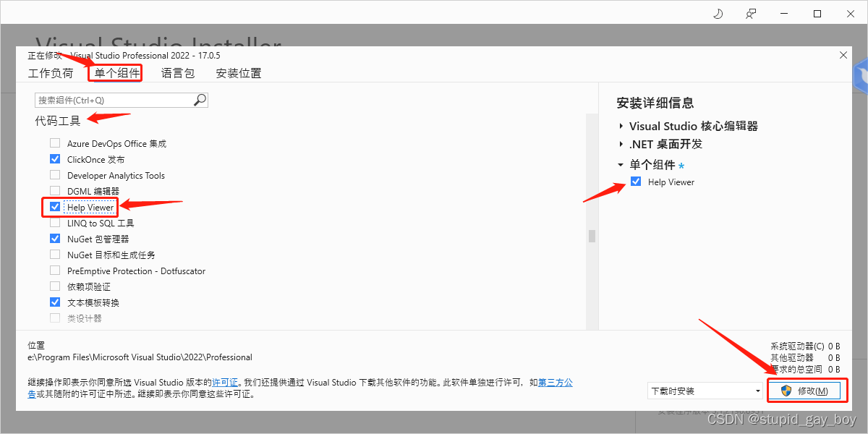Click 系统驱动器(C) size entry
This screenshot has width=868, height=434.
click(805, 346)
